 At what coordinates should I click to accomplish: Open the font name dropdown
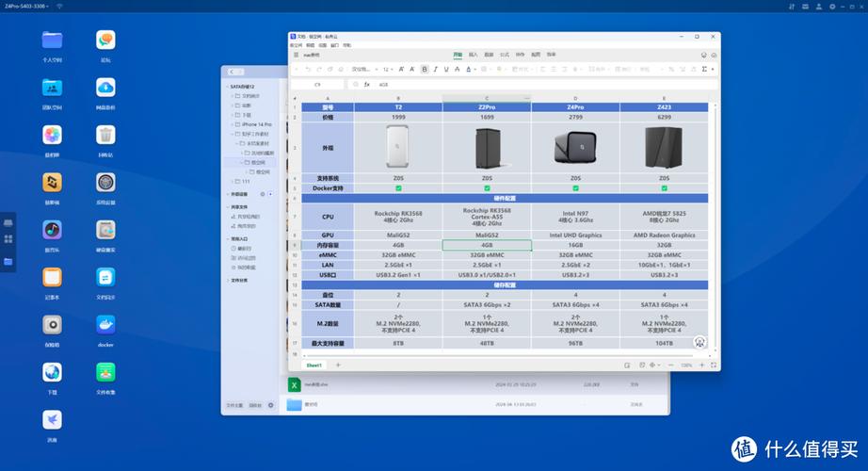[x=362, y=69]
